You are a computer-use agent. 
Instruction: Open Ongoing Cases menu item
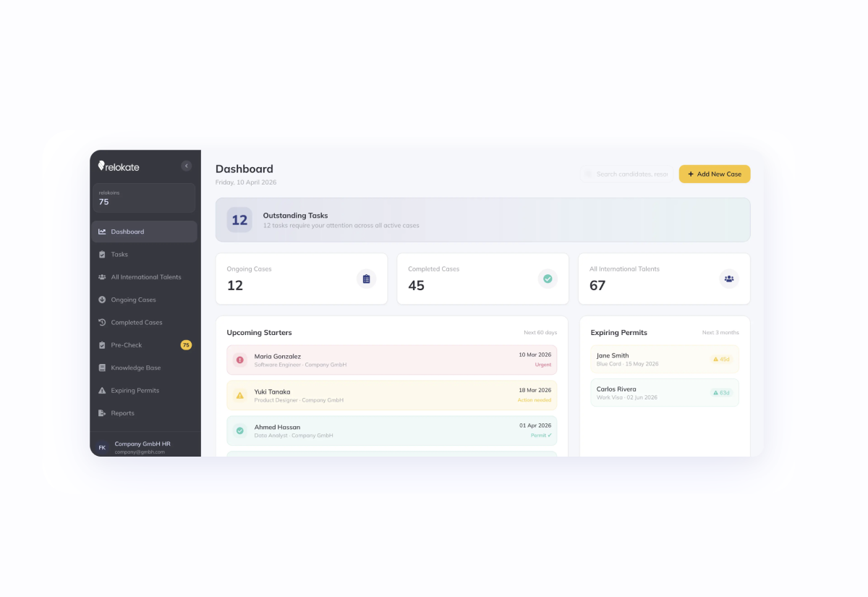point(144,300)
